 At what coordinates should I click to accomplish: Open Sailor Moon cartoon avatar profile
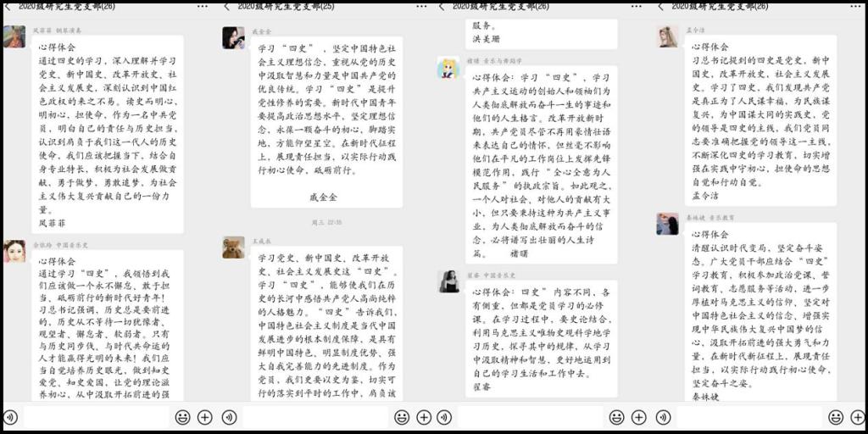coord(448,68)
